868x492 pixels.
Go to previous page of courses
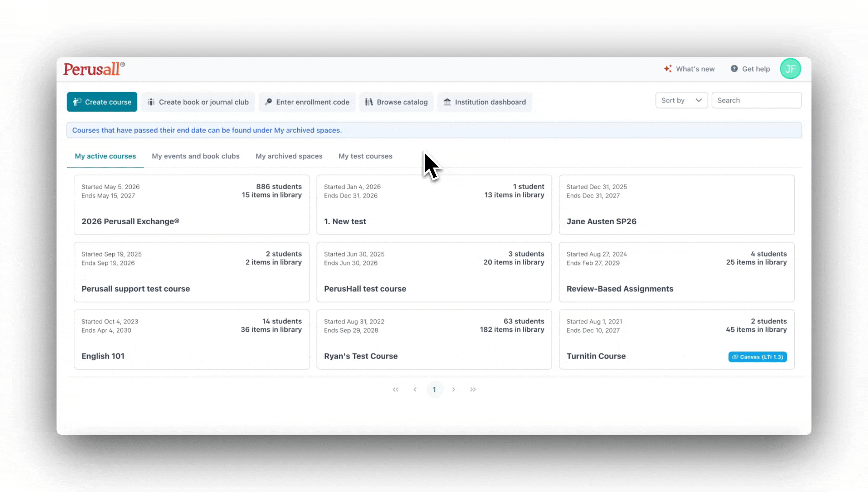click(415, 389)
